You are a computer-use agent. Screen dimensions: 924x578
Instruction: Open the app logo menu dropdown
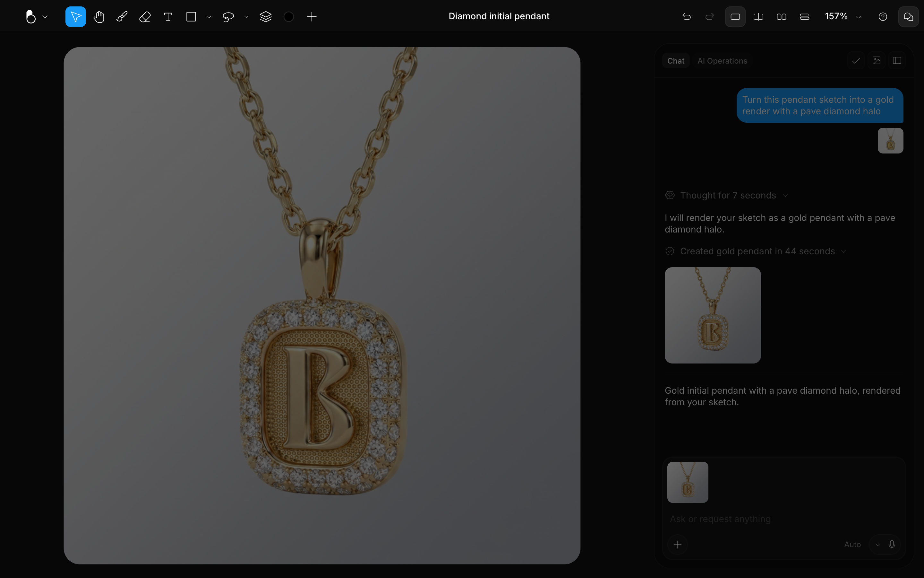36,16
